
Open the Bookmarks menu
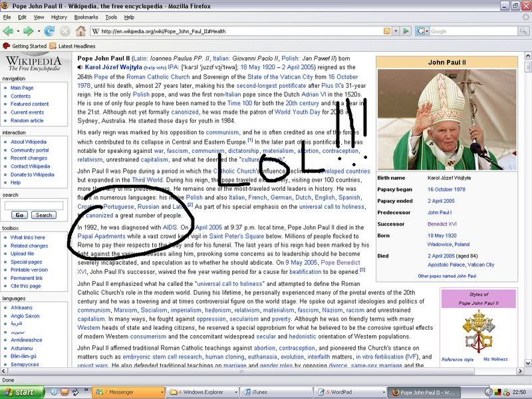(86, 17)
